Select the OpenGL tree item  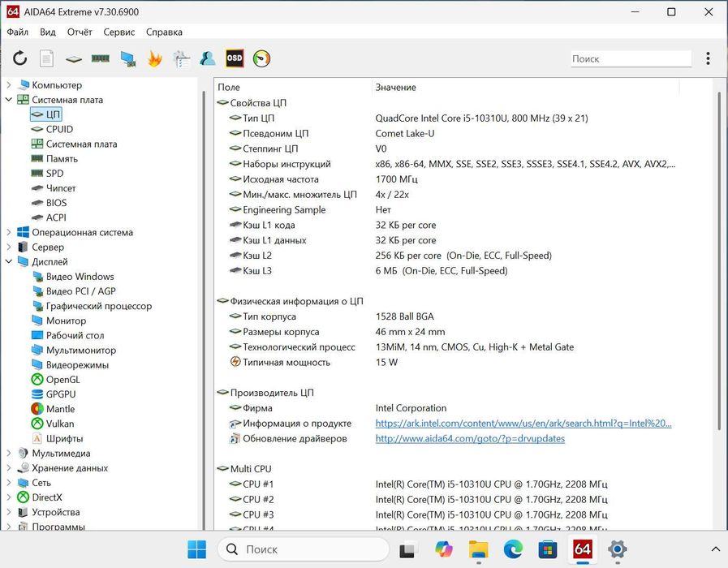[55, 380]
